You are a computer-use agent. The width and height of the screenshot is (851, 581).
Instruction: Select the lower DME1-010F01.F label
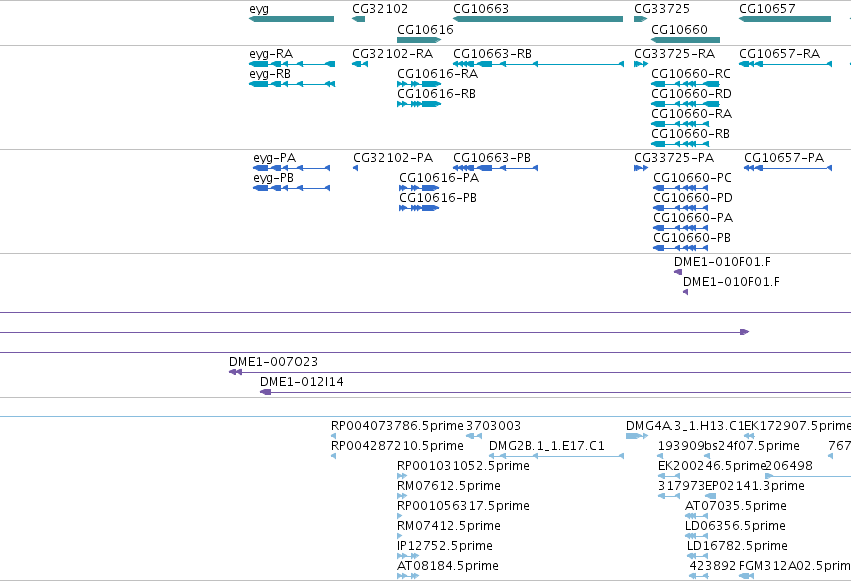731,282
